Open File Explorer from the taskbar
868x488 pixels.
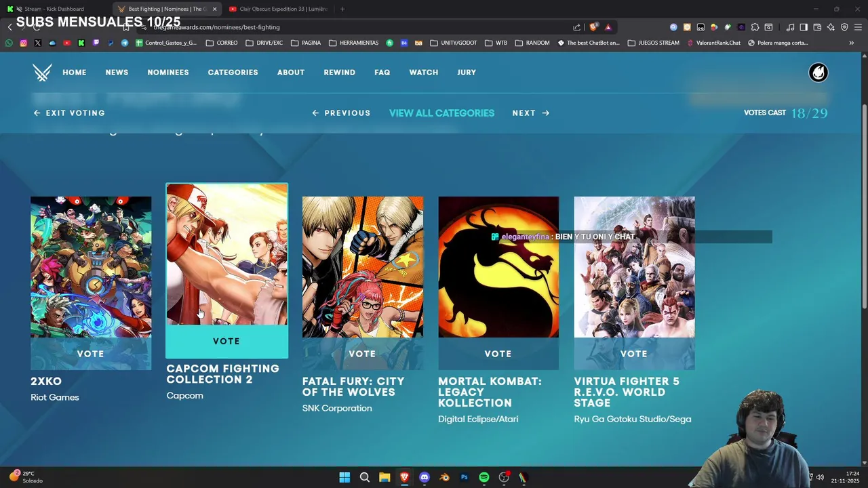384,477
